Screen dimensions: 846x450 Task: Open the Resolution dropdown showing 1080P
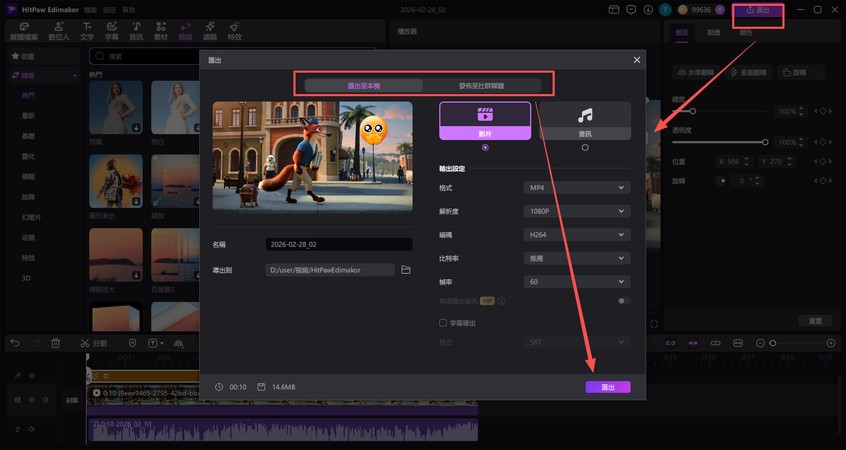[577, 211]
